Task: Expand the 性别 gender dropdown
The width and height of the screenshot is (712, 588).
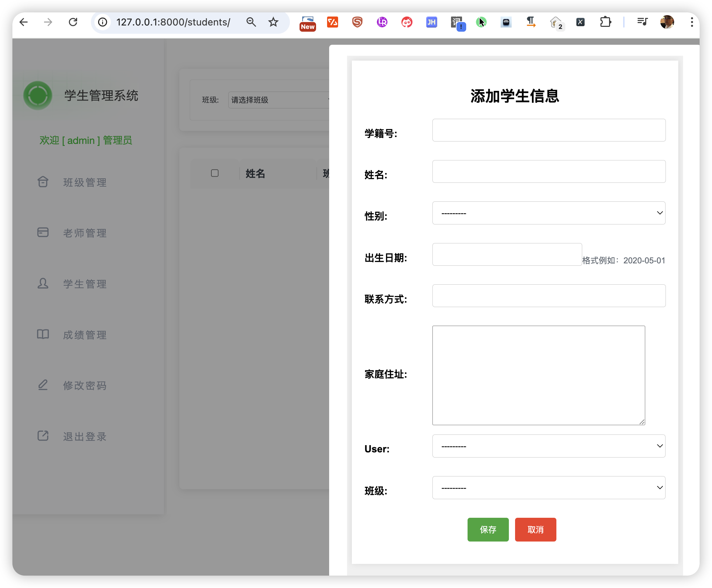Action: click(x=549, y=213)
